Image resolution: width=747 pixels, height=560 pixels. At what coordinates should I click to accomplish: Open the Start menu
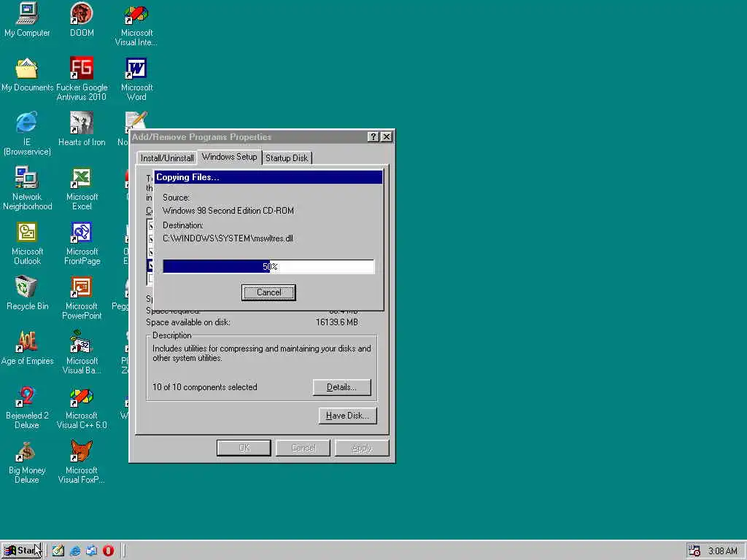[x=22, y=551]
